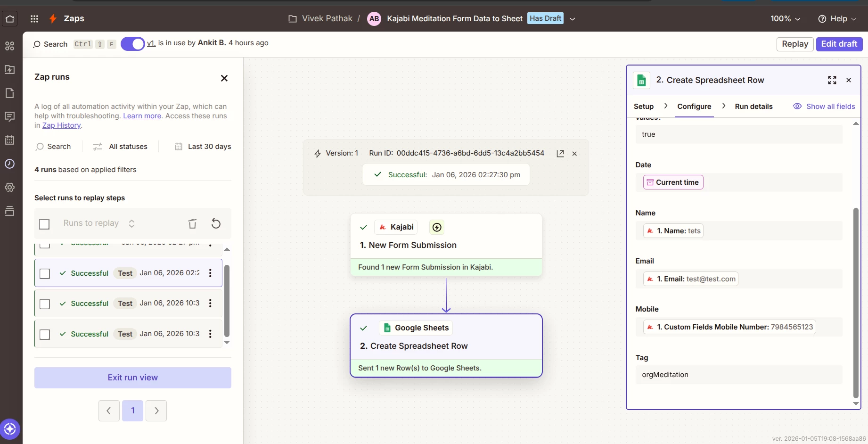Open options for the second Jan 06 10:3 run
Screen dimensions: 868x444
coord(210,334)
